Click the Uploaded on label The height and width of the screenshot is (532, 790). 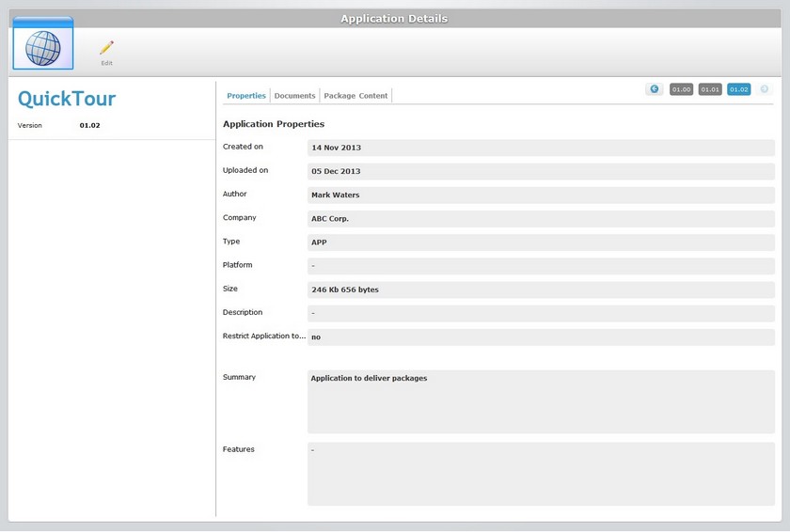point(245,170)
